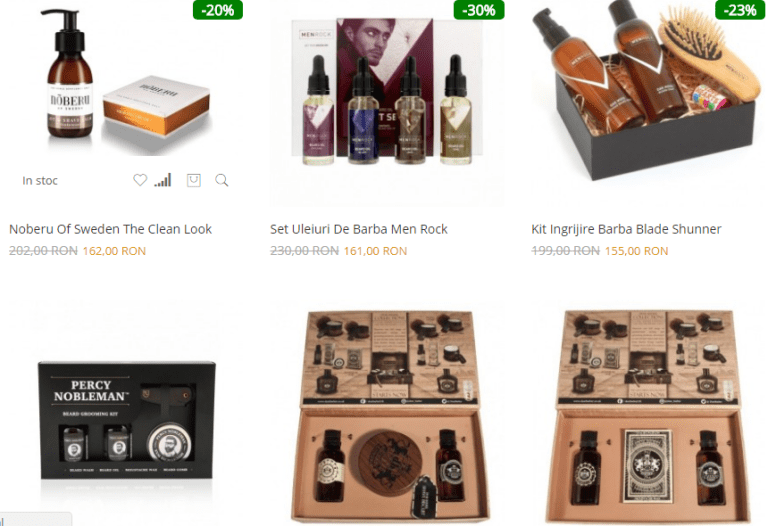
Task: Click the -23% discount badge
Action: [x=740, y=10]
